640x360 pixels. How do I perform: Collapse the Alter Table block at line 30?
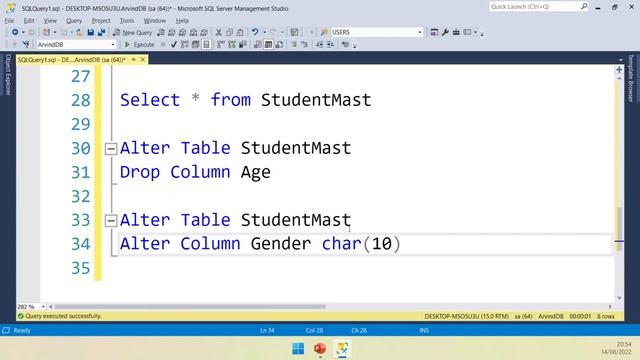pos(111,149)
